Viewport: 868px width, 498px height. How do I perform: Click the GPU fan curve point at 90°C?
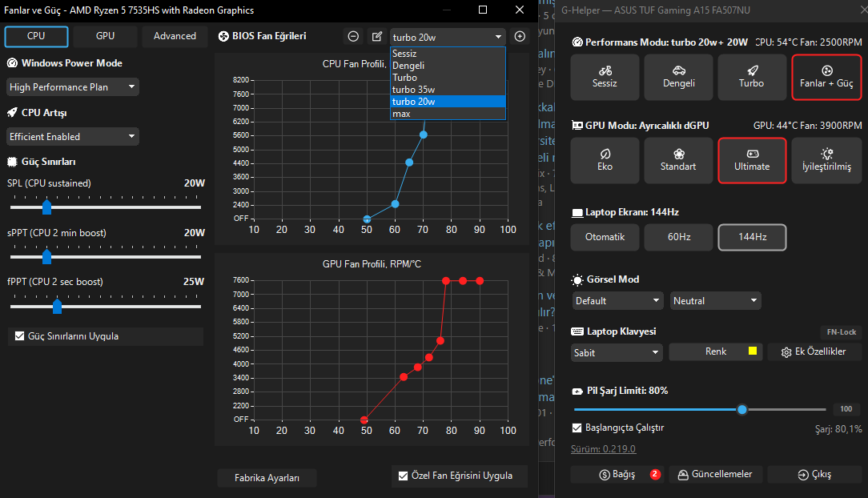pyautogui.click(x=480, y=281)
